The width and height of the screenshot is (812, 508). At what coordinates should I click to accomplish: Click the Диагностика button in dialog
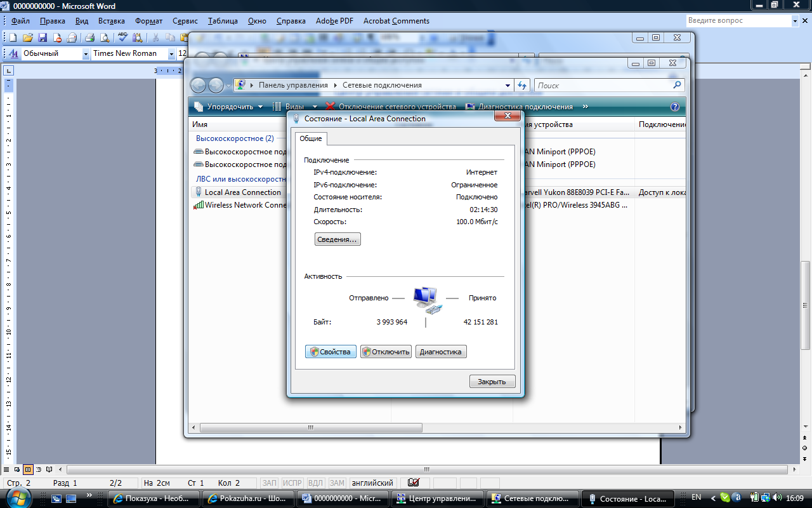(441, 352)
